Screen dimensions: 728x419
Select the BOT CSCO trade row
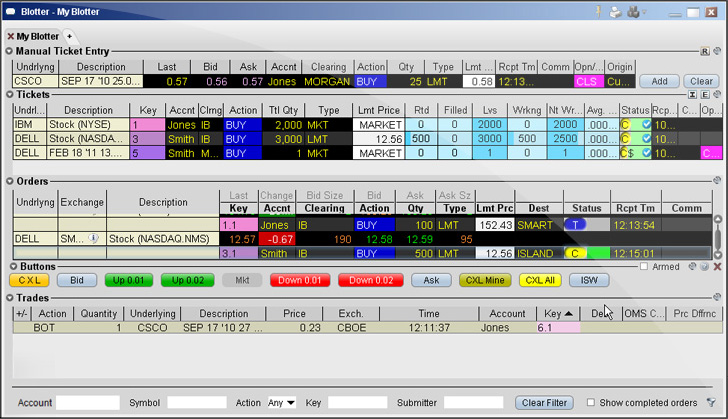click(x=367, y=327)
